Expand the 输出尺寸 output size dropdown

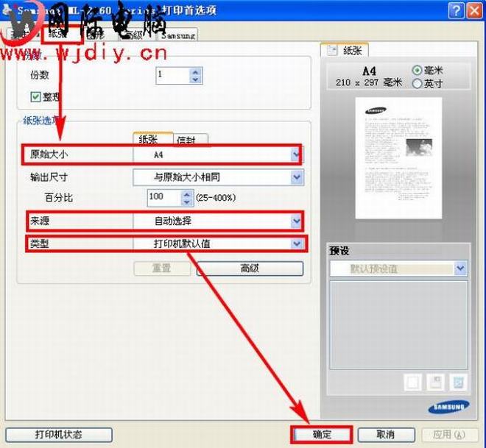[x=296, y=177]
